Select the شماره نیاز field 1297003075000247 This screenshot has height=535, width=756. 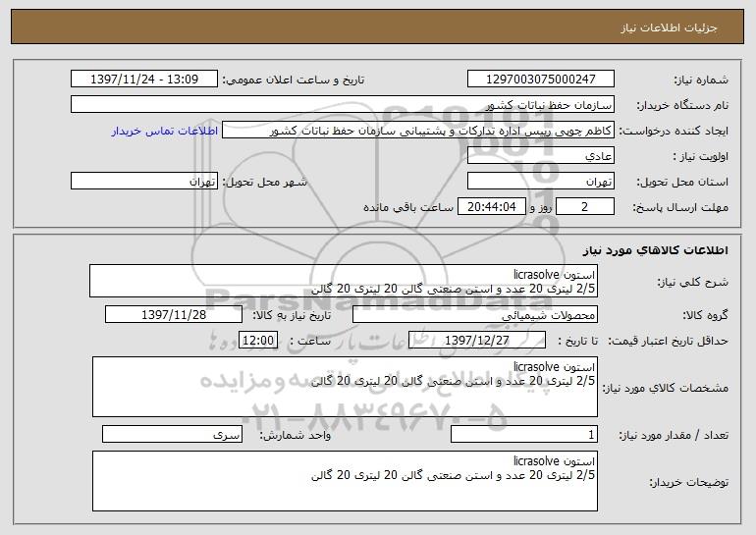point(540,79)
